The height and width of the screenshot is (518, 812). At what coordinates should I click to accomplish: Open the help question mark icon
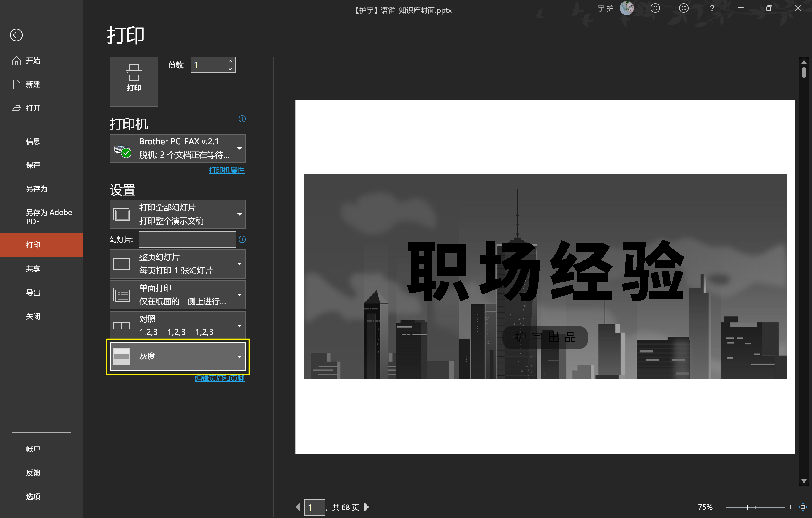click(712, 8)
